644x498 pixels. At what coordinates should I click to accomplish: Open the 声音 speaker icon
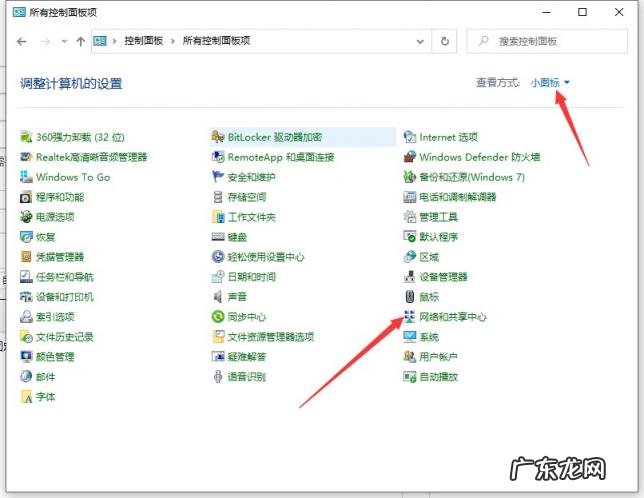218,297
